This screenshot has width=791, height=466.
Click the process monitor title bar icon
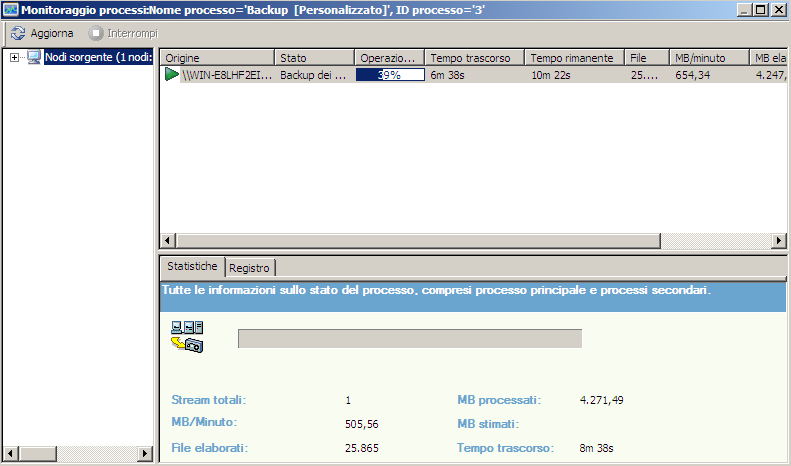click(10, 10)
